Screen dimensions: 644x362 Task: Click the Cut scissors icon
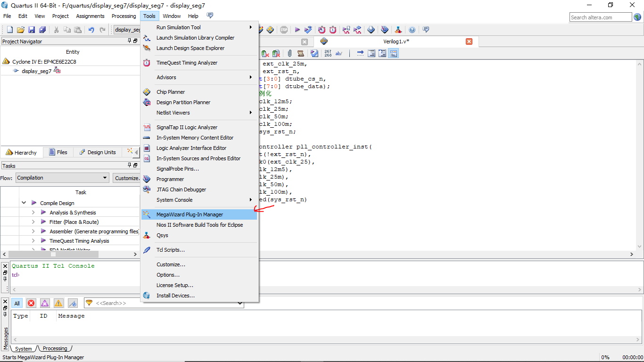(x=56, y=30)
